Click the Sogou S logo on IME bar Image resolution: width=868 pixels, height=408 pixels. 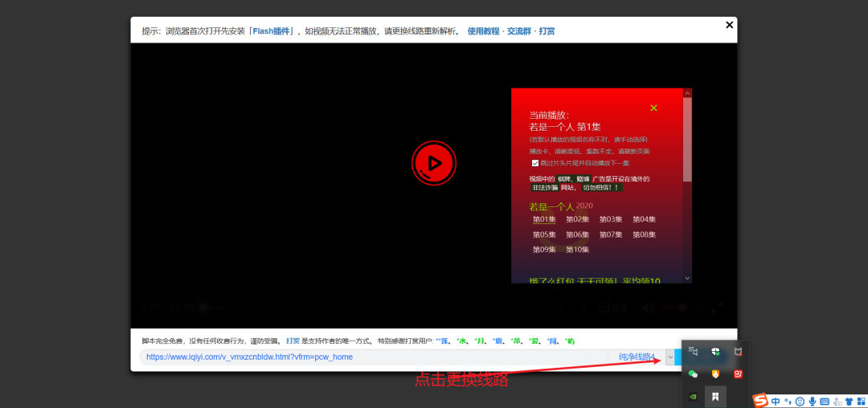tap(762, 400)
